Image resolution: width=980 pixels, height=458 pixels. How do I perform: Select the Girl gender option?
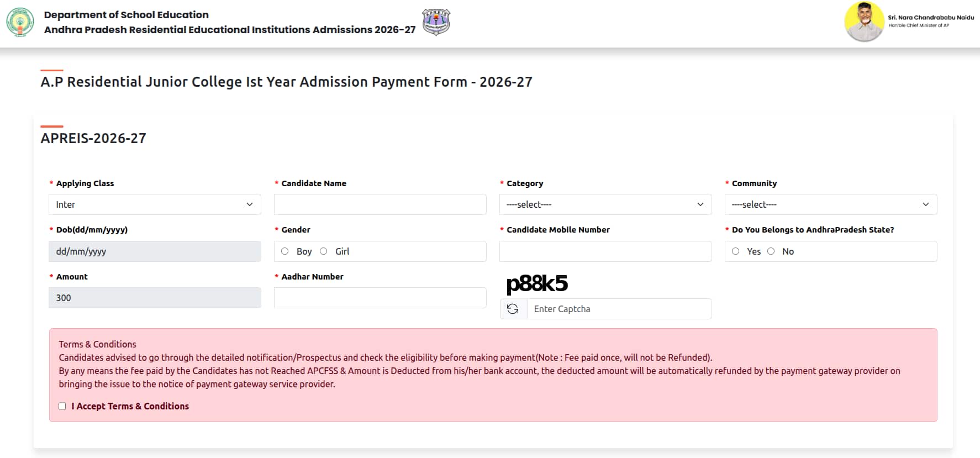324,251
